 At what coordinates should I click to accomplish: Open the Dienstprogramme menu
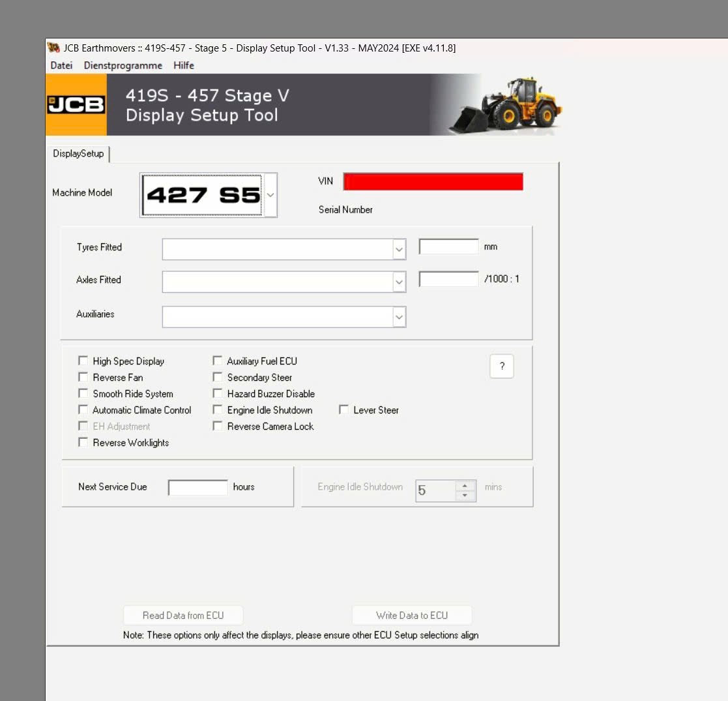click(123, 65)
